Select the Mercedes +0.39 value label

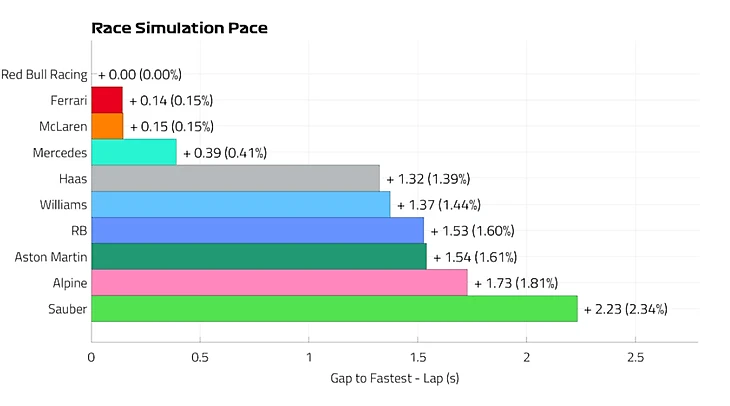(x=226, y=153)
